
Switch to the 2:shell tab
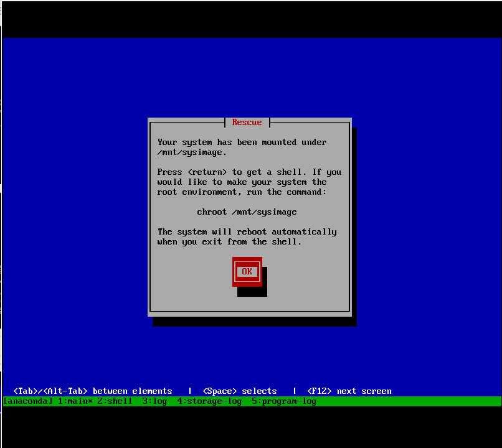point(115,401)
